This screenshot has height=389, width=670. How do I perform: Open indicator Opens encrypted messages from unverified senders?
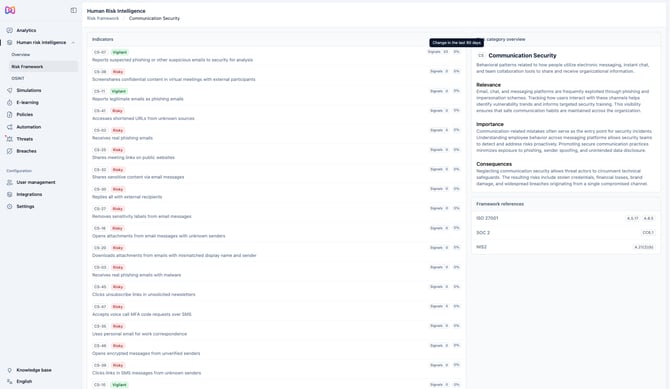coord(276,350)
